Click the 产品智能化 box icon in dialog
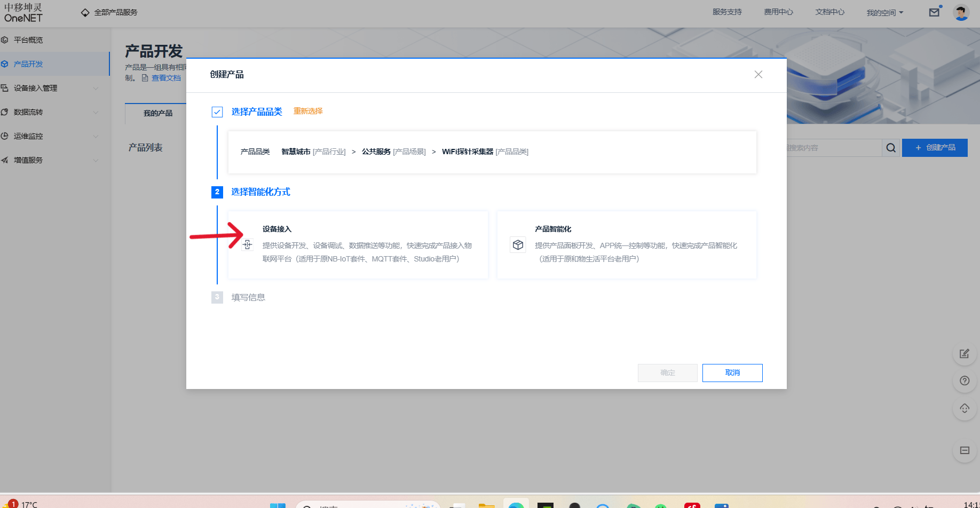This screenshot has height=508, width=980. click(x=517, y=244)
